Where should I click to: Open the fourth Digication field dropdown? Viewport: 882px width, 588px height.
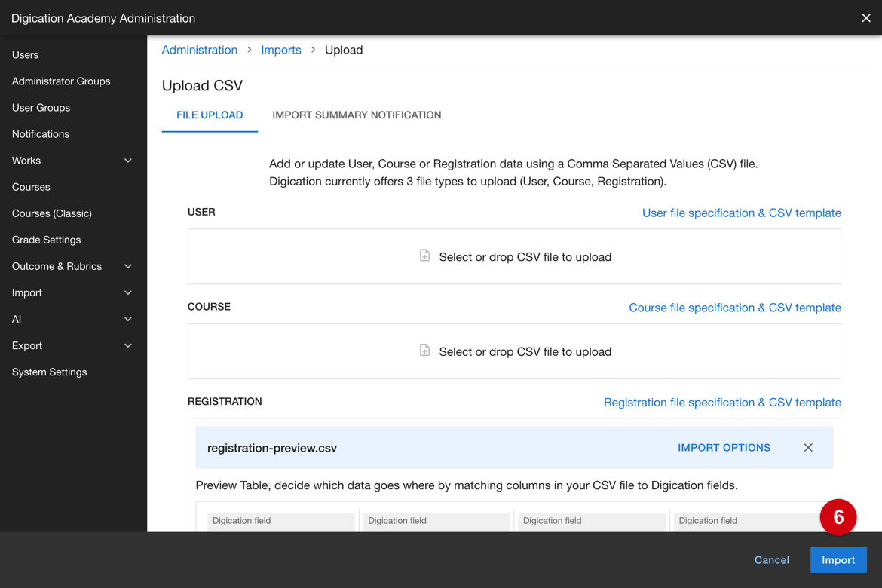tap(747, 521)
